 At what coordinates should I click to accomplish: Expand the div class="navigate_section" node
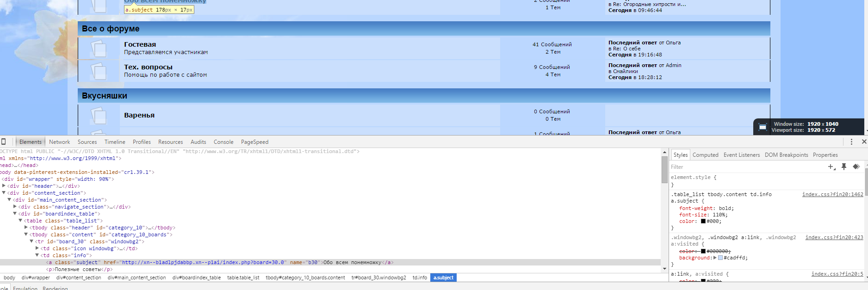tap(15, 207)
